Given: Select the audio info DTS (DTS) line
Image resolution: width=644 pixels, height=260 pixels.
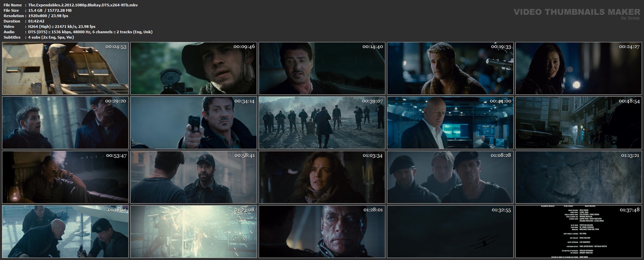Looking at the screenshot, I should [x=90, y=32].
